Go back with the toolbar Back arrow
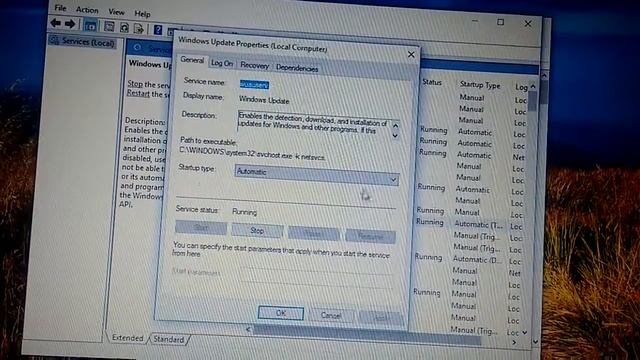The height and width of the screenshot is (360, 640). (x=56, y=23)
